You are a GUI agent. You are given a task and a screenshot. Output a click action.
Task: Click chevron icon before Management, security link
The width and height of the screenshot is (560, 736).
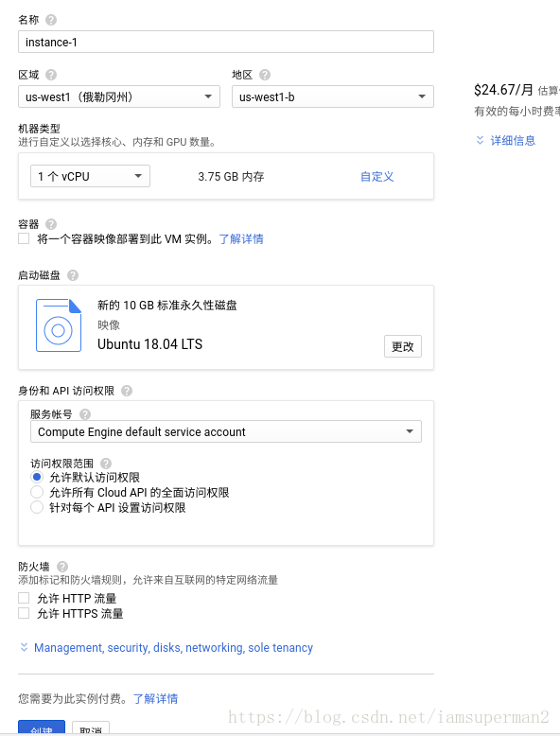[24, 647]
